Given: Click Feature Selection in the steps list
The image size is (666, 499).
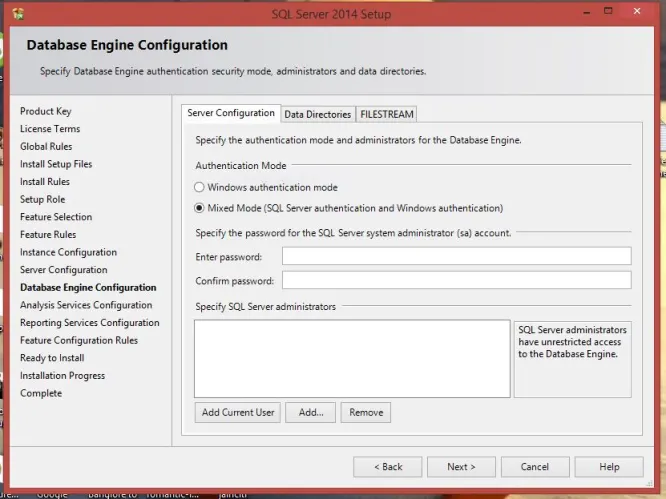Looking at the screenshot, I should pos(56,217).
